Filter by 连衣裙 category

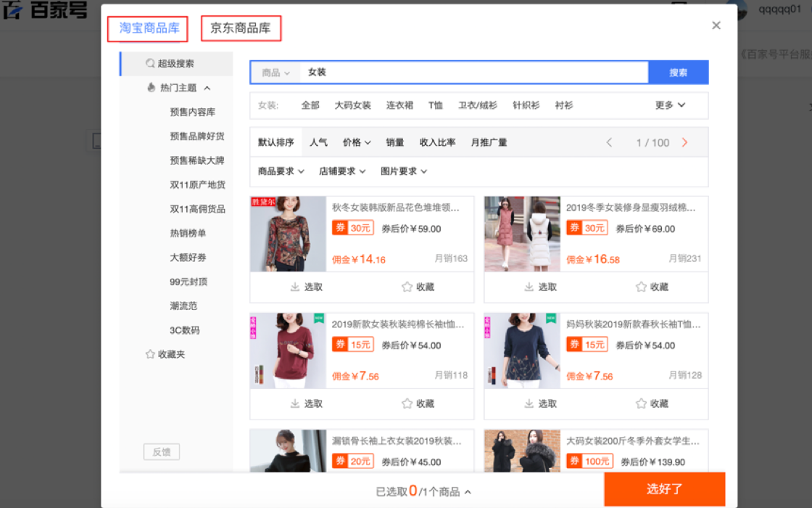(x=399, y=105)
